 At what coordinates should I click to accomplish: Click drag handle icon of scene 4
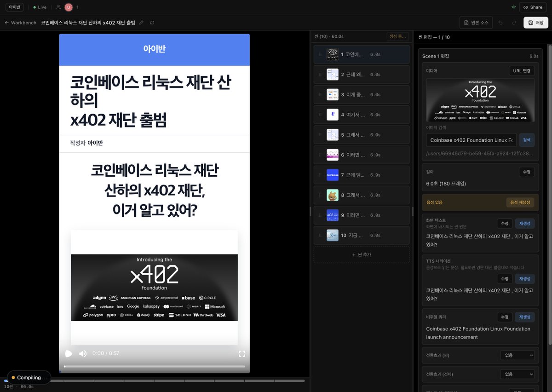click(x=320, y=115)
